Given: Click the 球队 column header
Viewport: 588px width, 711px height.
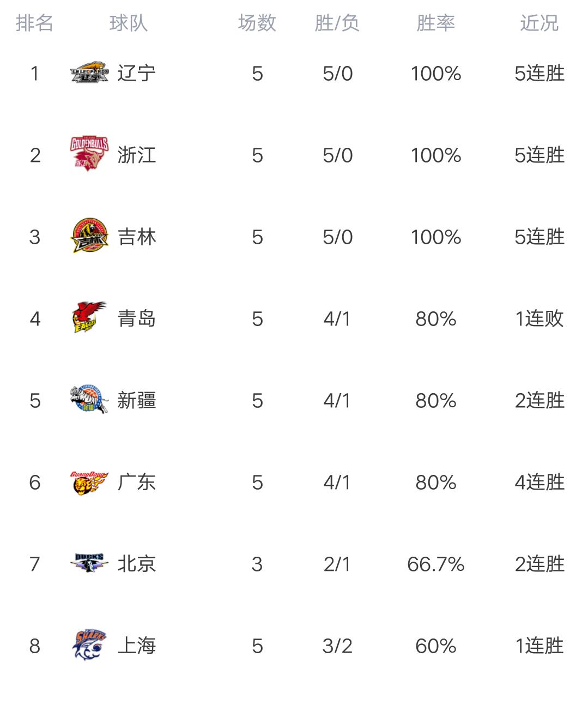Looking at the screenshot, I should (x=128, y=23).
